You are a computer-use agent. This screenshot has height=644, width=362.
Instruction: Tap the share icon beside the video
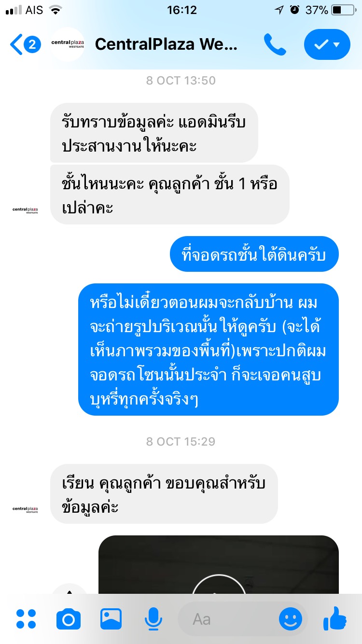point(70,589)
